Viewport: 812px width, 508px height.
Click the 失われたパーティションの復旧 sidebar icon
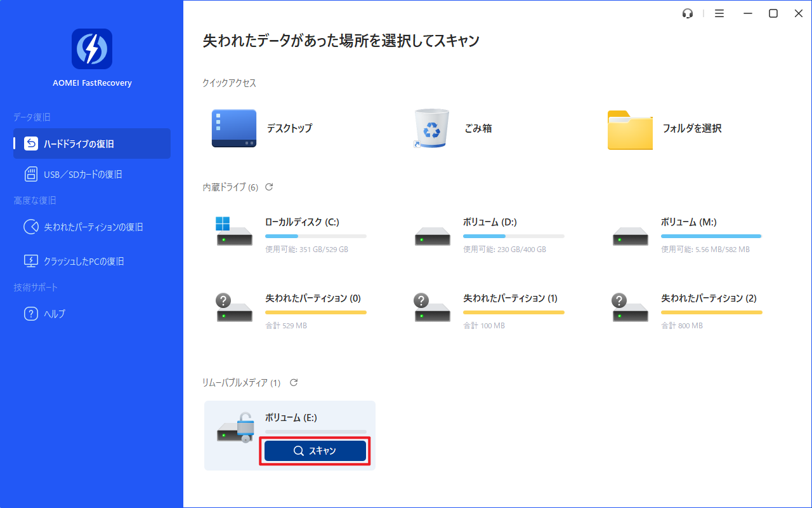point(31,227)
